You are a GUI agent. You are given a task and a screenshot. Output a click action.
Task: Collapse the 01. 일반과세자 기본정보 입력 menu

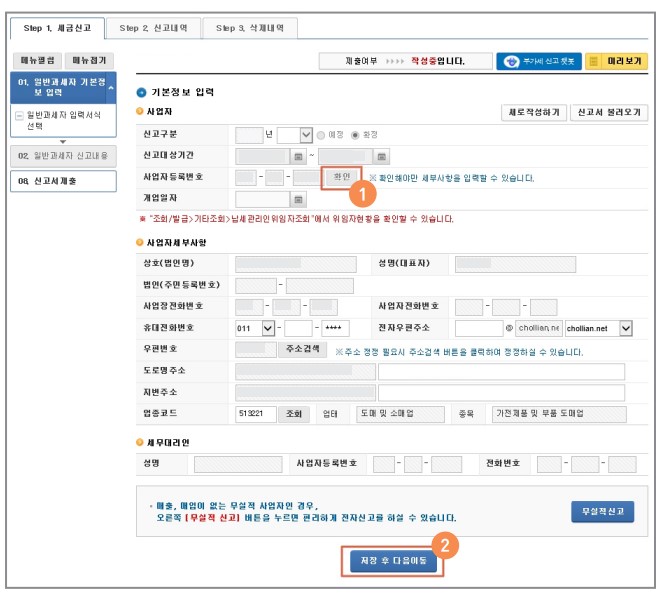tap(63, 87)
